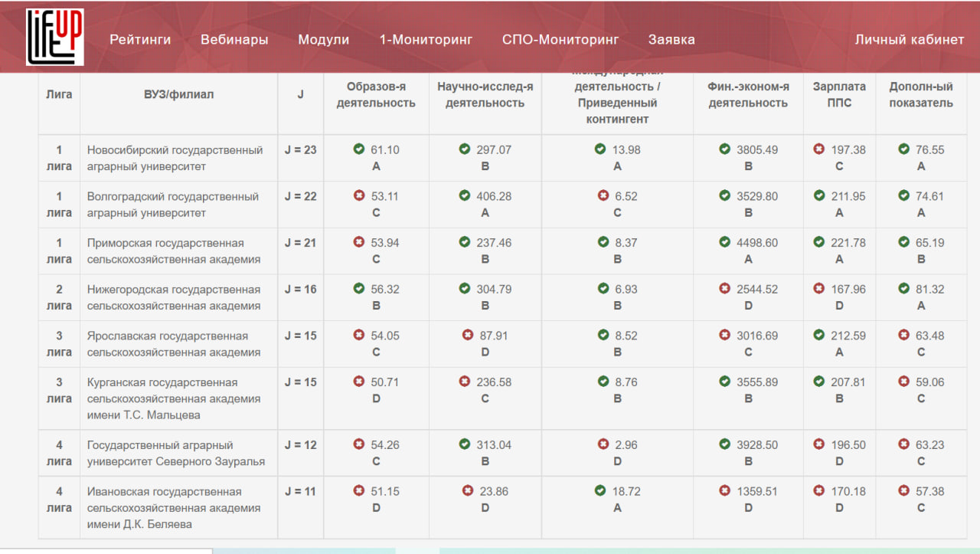Open 1-Мониторинг in navigation bar

coord(426,40)
